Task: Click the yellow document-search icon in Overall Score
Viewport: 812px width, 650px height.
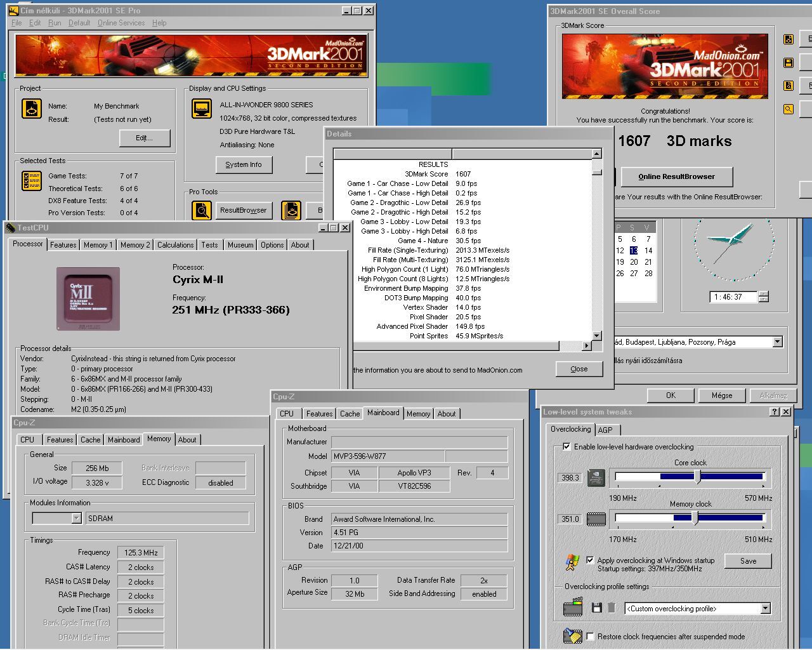Action: pos(789,85)
